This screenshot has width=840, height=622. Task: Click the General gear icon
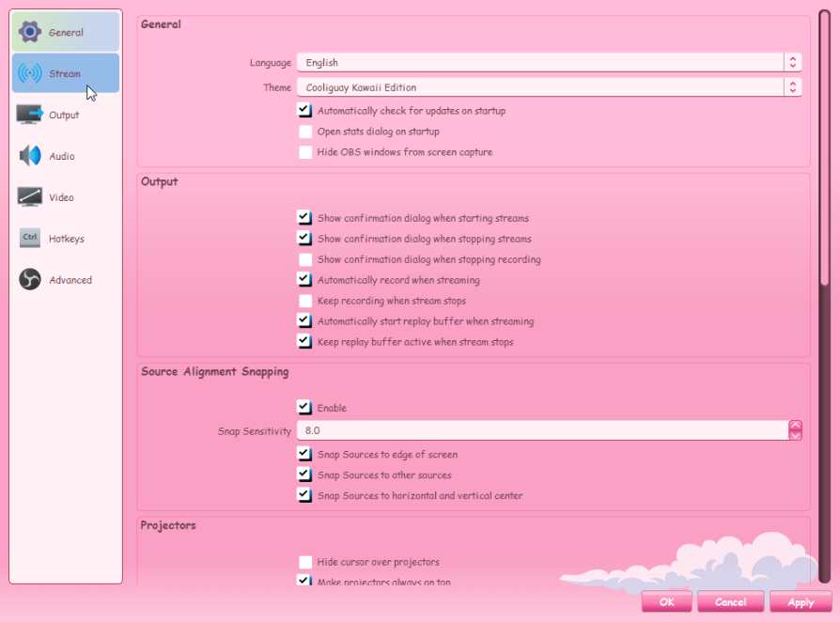click(30, 32)
